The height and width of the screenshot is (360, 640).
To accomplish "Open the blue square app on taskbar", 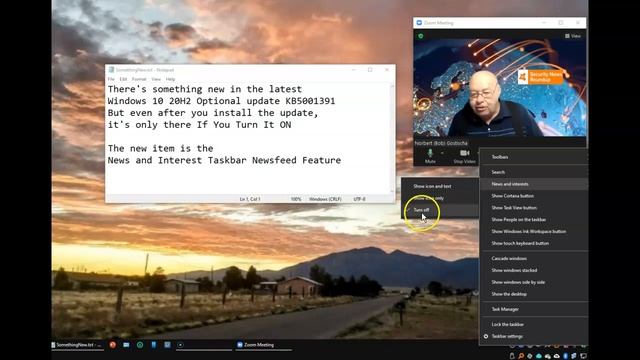I will click(167, 345).
